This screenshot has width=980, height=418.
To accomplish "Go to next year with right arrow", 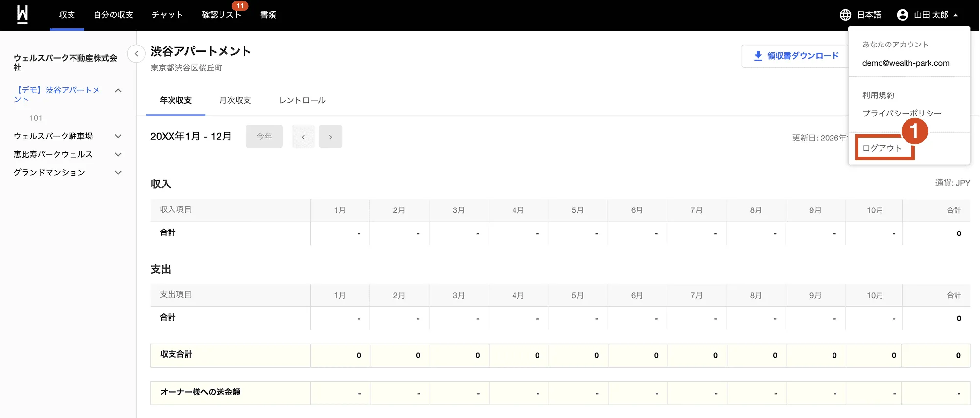I will (331, 137).
